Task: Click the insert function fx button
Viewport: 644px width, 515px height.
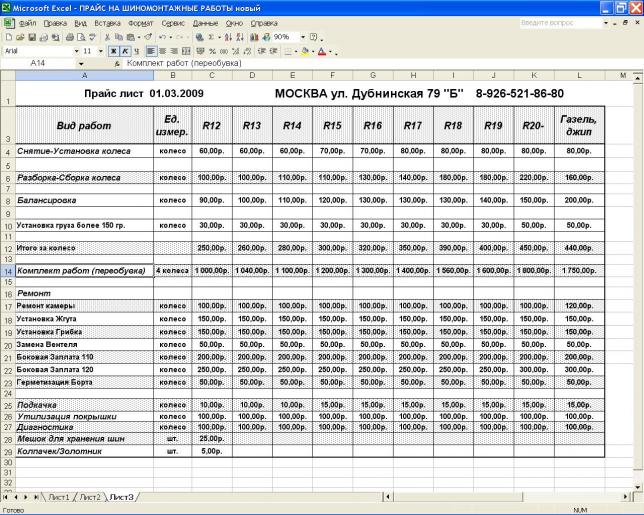Action: pos(117,64)
